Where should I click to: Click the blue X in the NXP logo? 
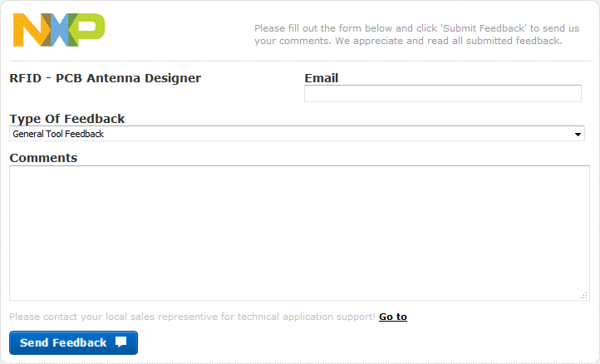pos(58,30)
